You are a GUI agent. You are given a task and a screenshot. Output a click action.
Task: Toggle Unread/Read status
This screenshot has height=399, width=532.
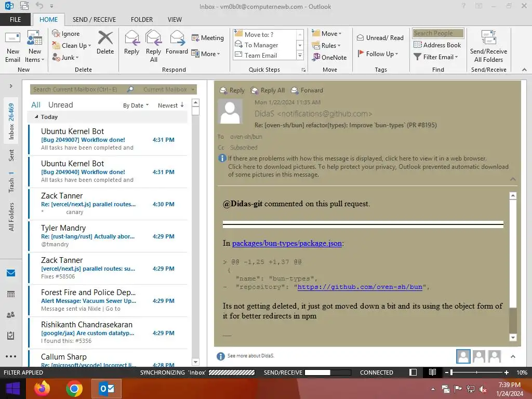click(x=380, y=37)
